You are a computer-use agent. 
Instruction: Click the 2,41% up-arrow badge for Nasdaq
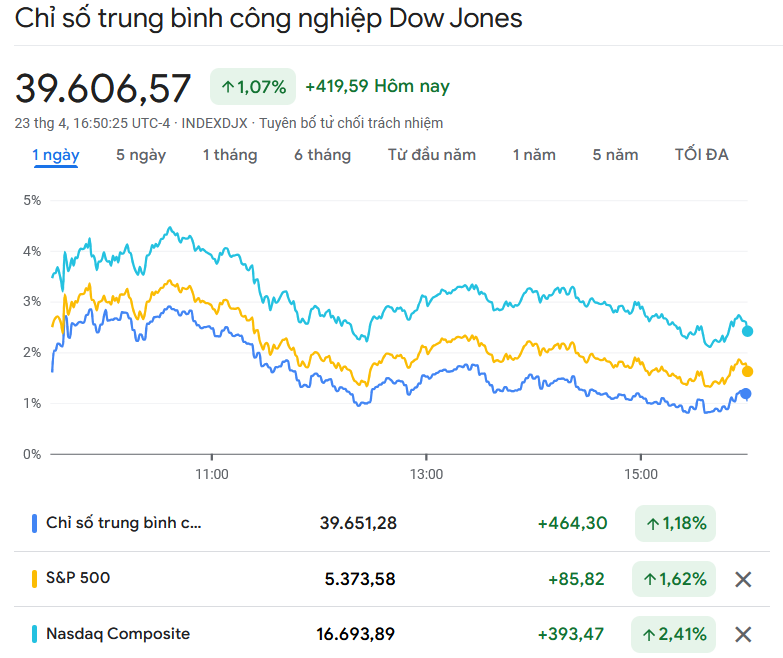pos(675,634)
